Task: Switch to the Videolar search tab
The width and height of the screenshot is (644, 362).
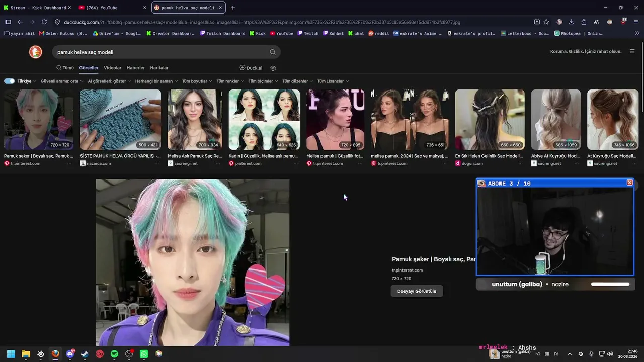Action: coord(113,68)
